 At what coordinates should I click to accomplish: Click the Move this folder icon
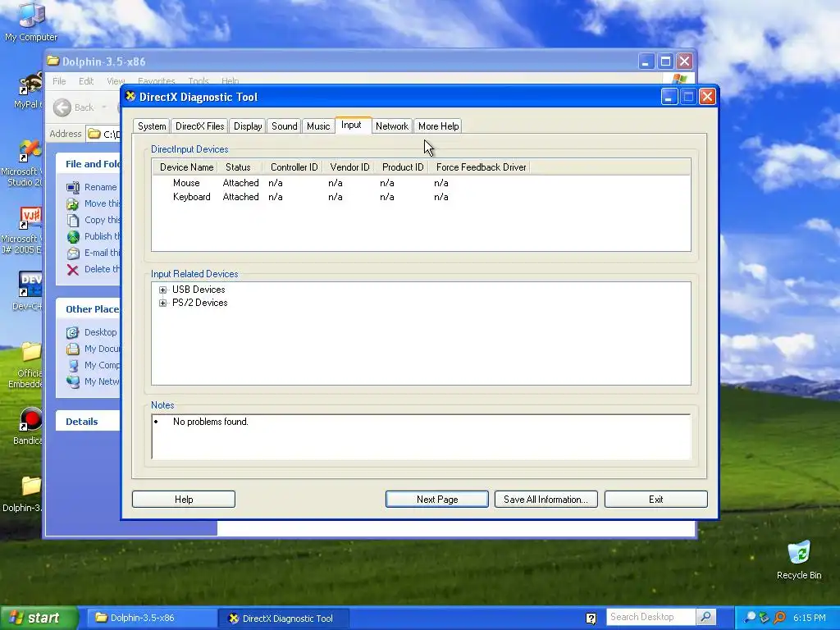[x=73, y=204]
